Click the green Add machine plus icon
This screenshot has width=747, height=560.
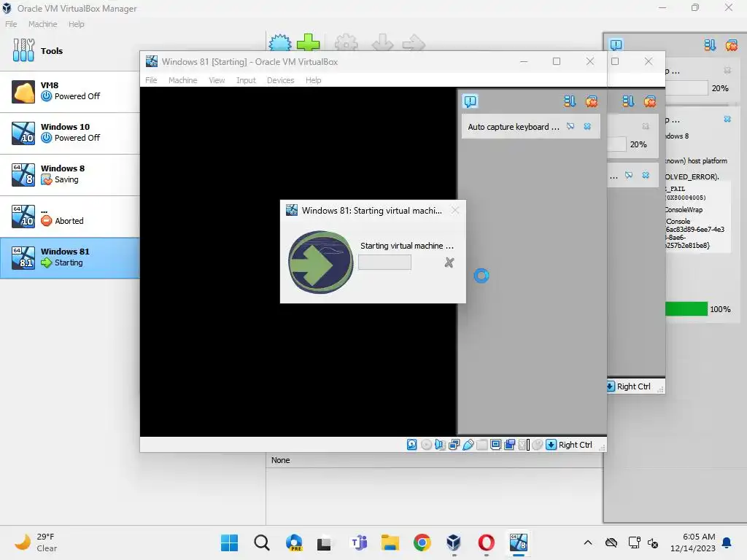tap(309, 42)
